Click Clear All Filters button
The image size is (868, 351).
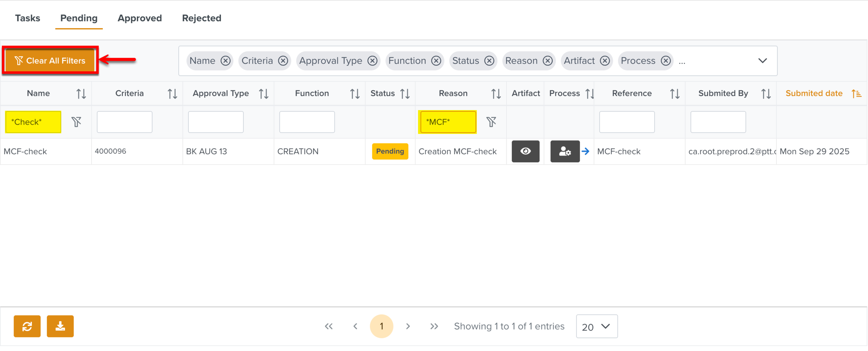click(50, 60)
